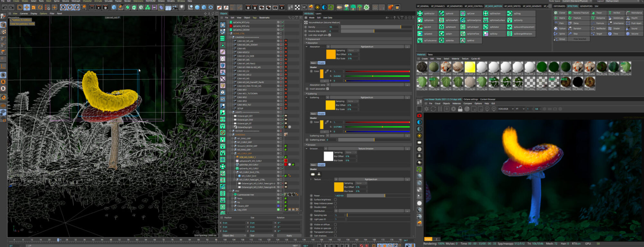Adjust the emission Power slider
The height and width of the screenshot is (247, 644).
pyautogui.click(x=378, y=196)
